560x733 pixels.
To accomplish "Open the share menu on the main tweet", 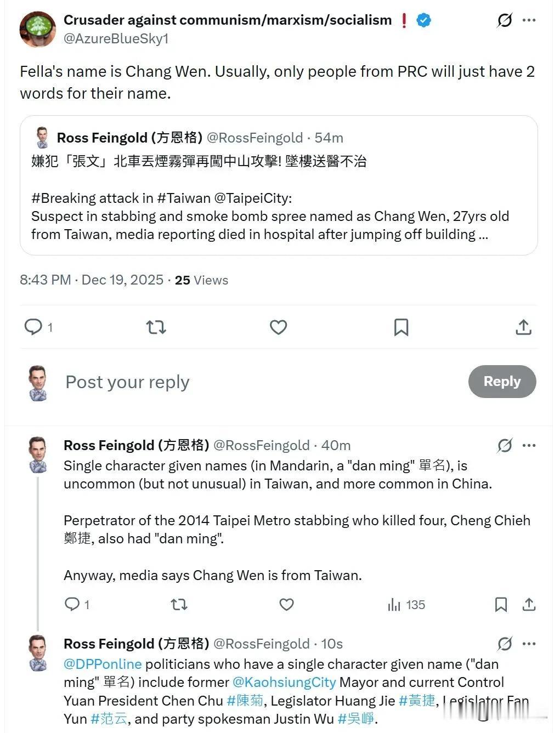I will [523, 327].
